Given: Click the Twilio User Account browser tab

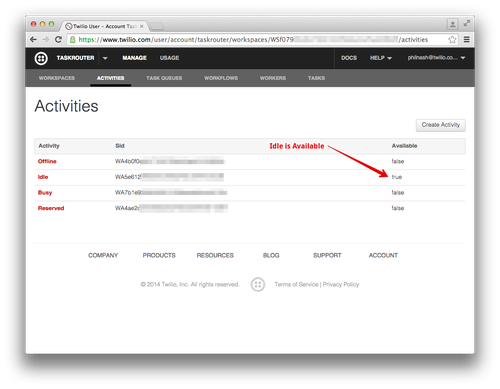Looking at the screenshot, I should click(x=104, y=26).
